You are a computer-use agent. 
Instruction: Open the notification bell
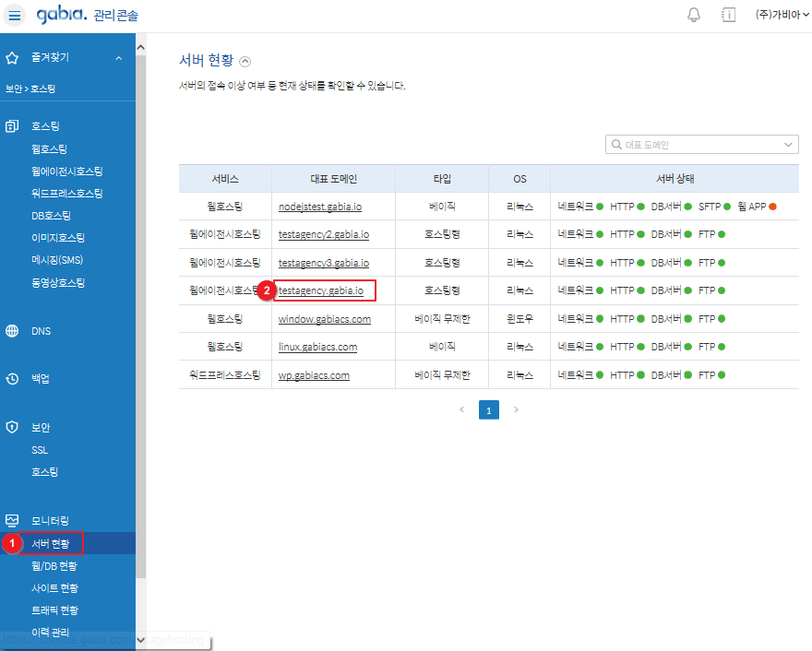(x=694, y=15)
